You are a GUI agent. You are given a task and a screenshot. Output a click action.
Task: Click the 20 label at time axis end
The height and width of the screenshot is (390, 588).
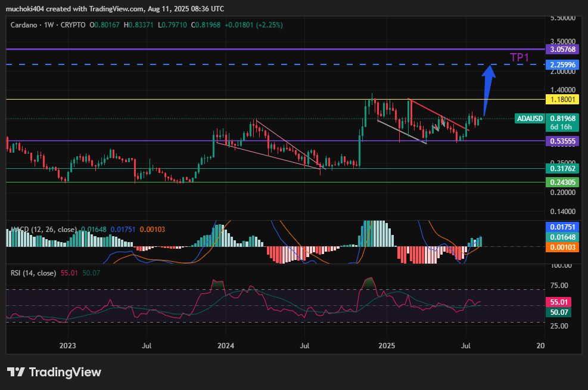click(x=540, y=346)
